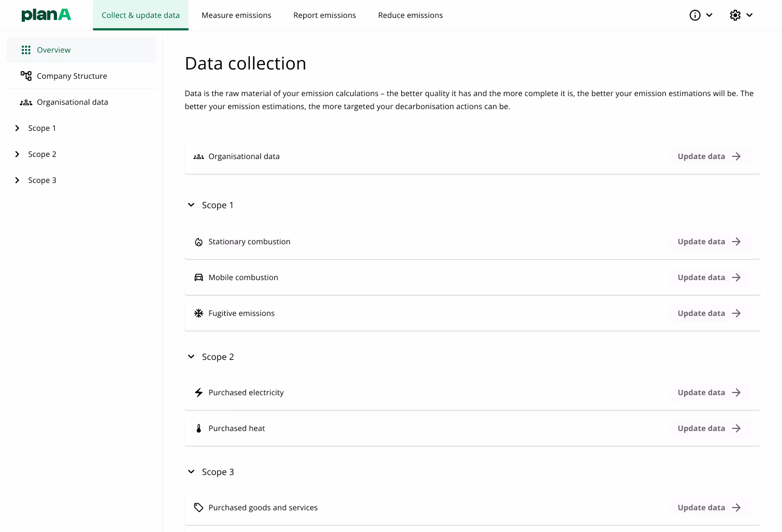Collapse the Scope 1 section
Screen dimensions: 782x532
coord(191,205)
